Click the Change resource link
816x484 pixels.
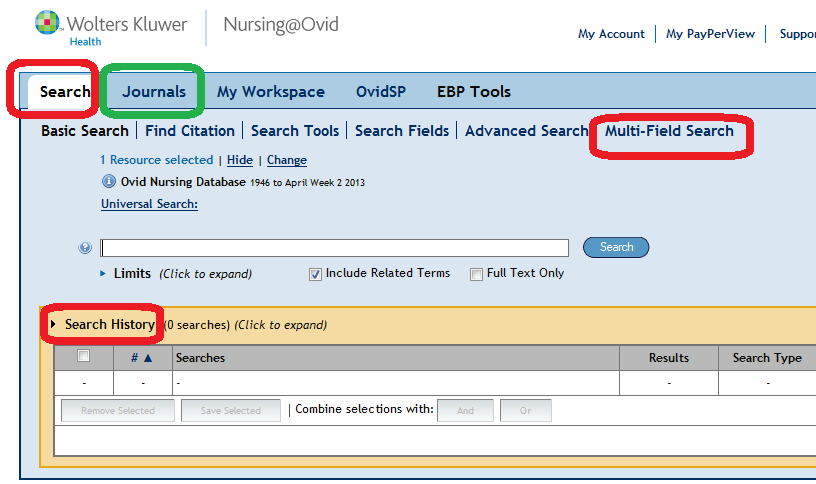pyautogui.click(x=287, y=160)
